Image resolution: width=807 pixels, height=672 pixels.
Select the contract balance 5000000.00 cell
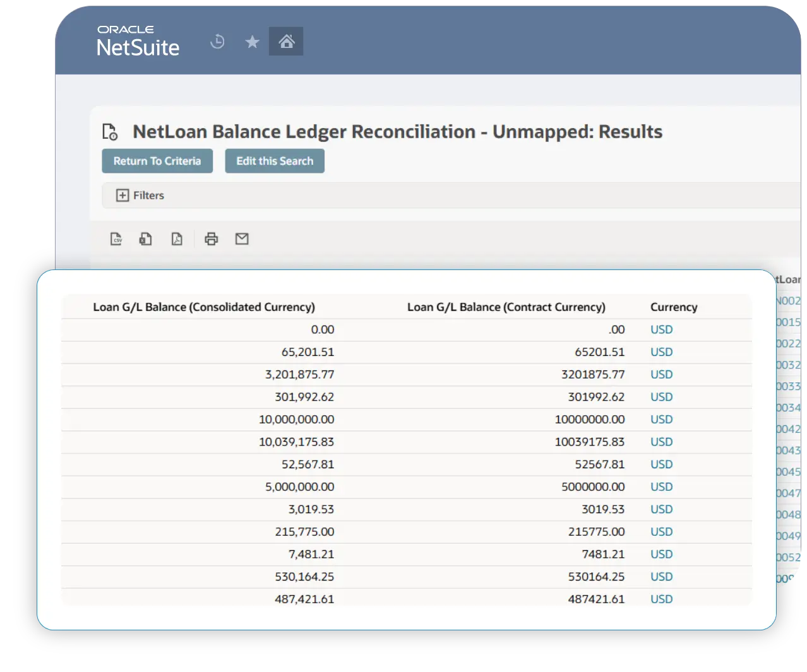click(593, 486)
